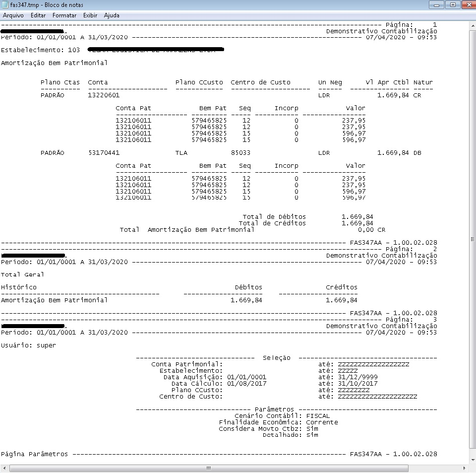Click the date 31/12/9999
The image size is (476, 473).
[357, 377]
